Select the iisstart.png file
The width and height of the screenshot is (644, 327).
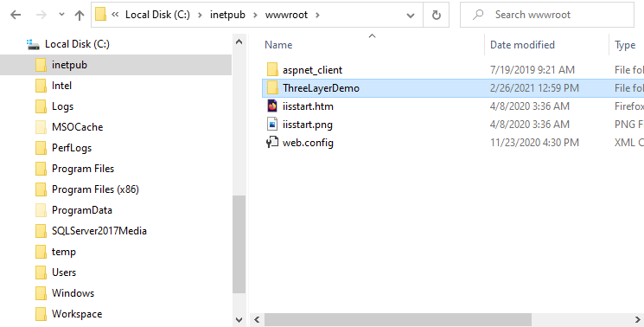click(x=307, y=124)
